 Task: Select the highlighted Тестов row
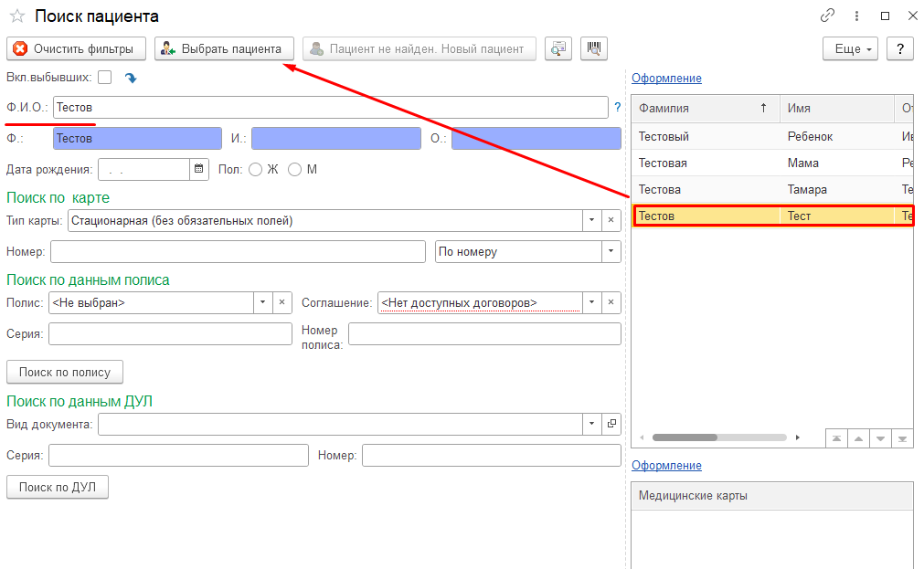coord(772,216)
